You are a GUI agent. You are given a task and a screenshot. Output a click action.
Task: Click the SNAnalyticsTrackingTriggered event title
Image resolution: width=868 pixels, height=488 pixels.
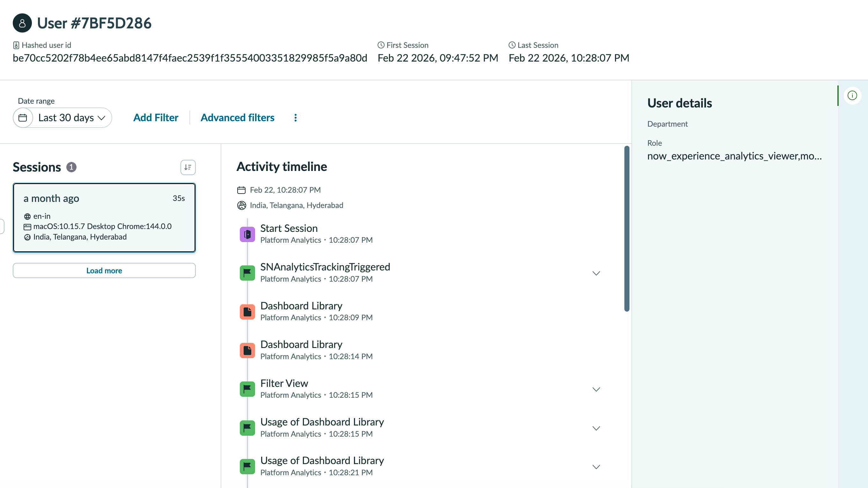point(325,267)
